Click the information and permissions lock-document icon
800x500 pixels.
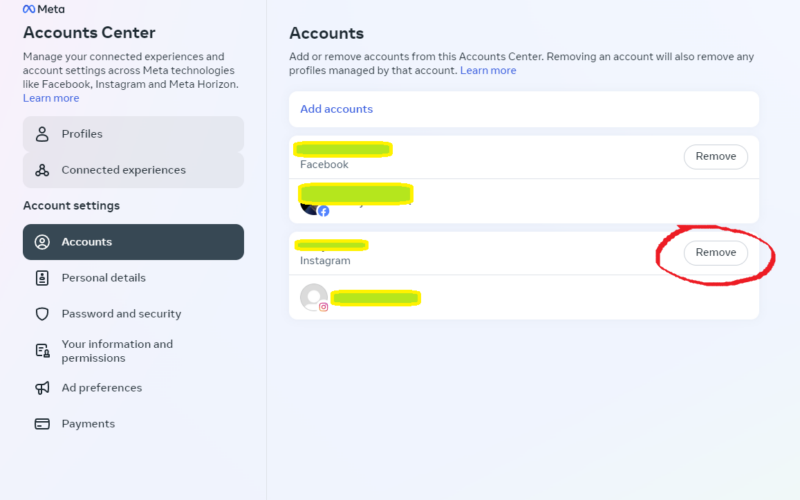coord(42,351)
